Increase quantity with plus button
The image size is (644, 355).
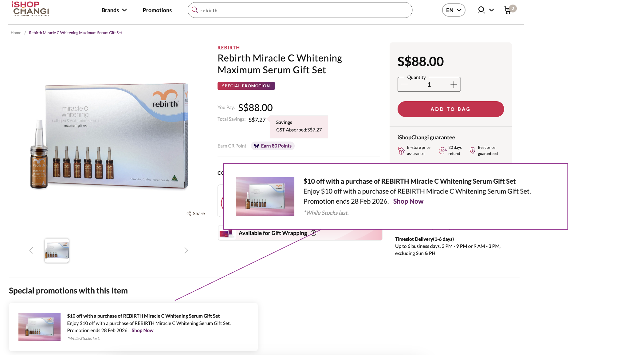[454, 85]
